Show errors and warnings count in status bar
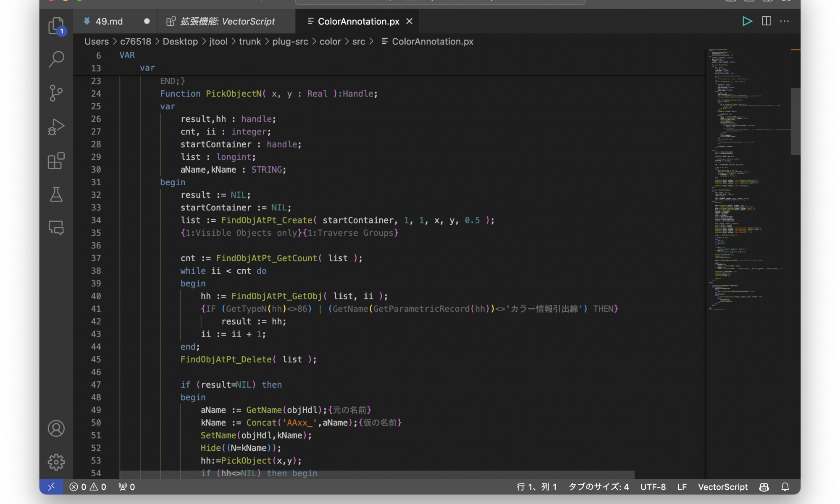The height and width of the screenshot is (504, 840). pos(87,487)
